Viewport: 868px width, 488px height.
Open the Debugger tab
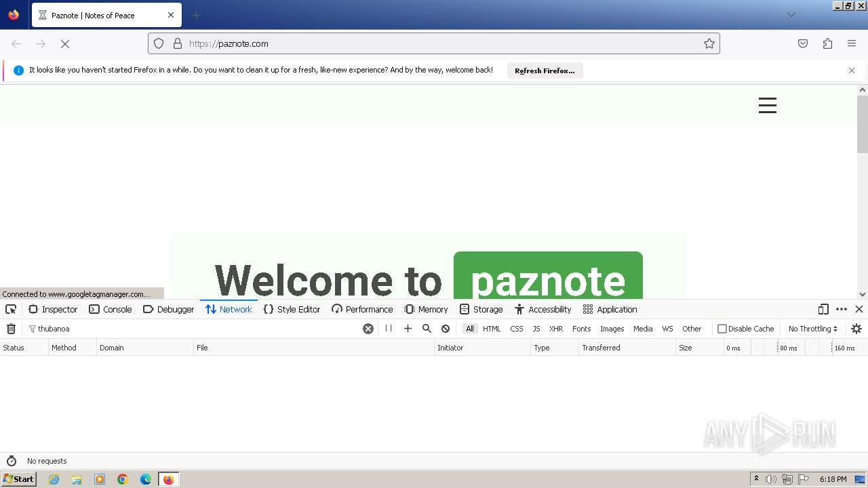click(168, 309)
